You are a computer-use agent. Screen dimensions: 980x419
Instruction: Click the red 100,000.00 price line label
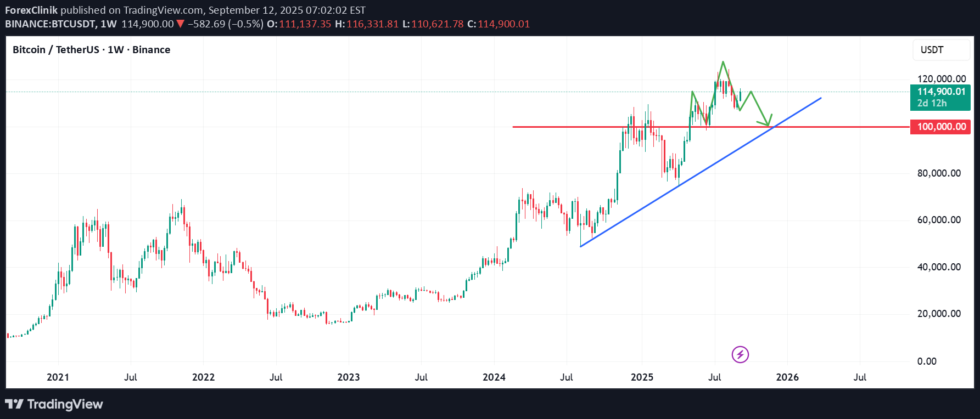tap(940, 127)
